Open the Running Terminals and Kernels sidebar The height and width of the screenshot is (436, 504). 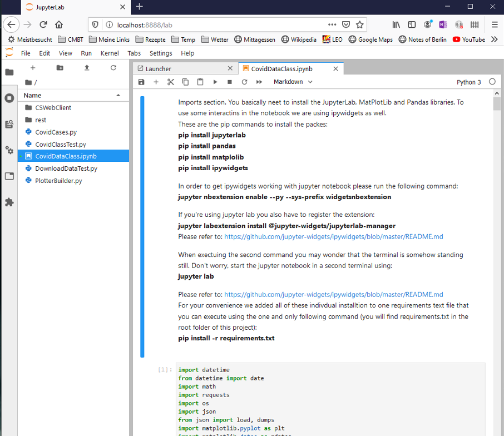[x=9, y=98]
